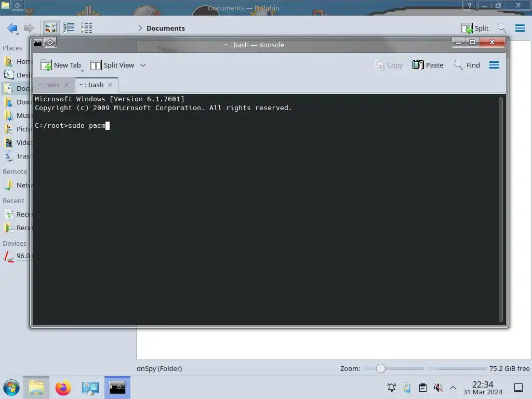Click the device tray icon beside bell
Screen dimensions: 532x399
point(407,388)
